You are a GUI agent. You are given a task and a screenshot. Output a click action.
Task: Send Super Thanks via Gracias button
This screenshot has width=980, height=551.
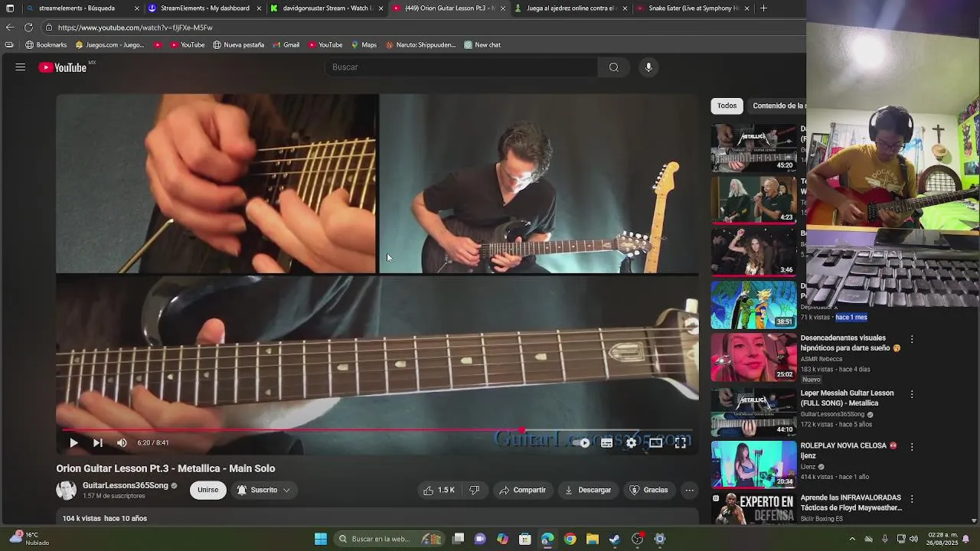648,490
